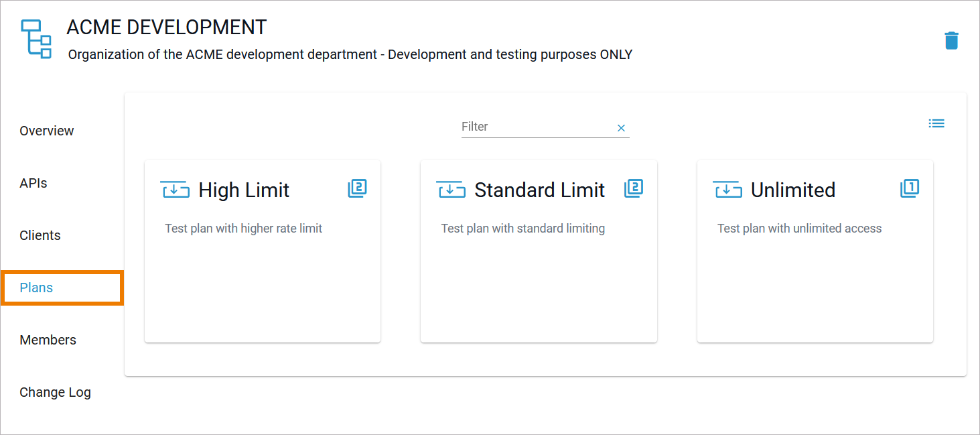Open the Standard Limit plan title
Viewport: 980px width, 435px height.
pos(539,190)
